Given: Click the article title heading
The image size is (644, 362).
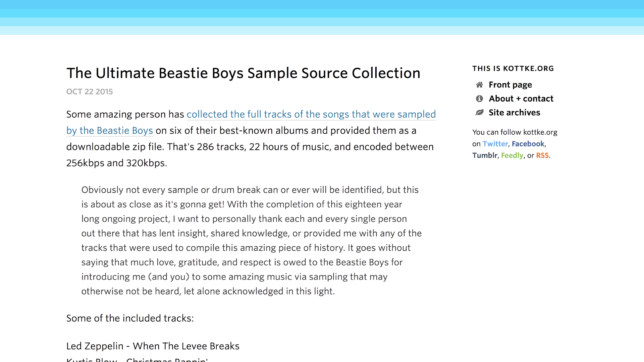Looking at the screenshot, I should 243,73.
